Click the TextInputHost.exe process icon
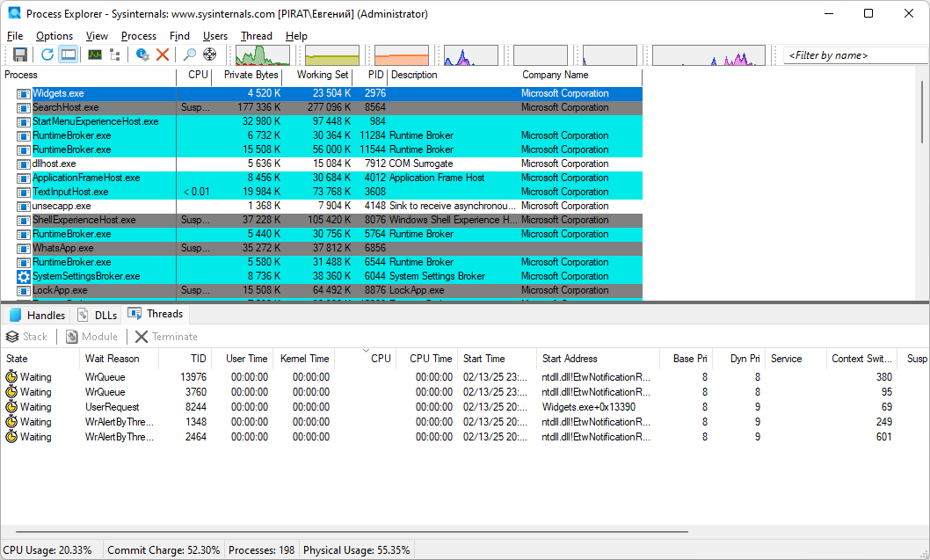 pos(23,193)
